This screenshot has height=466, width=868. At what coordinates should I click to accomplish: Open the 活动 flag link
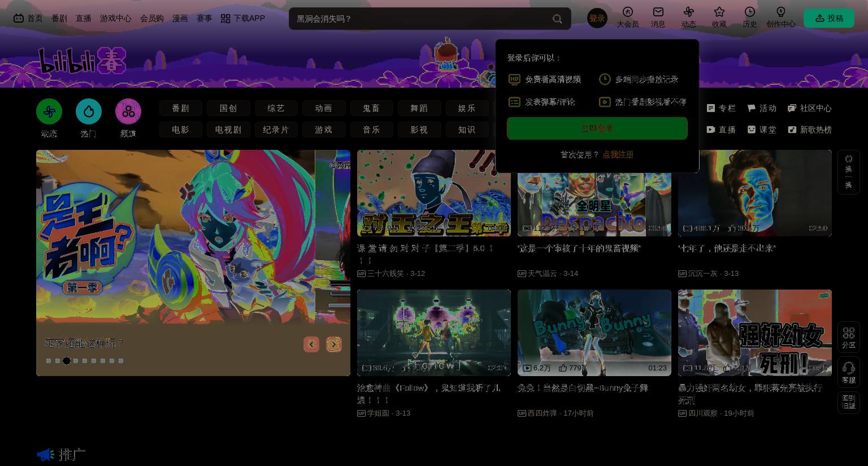coord(762,108)
